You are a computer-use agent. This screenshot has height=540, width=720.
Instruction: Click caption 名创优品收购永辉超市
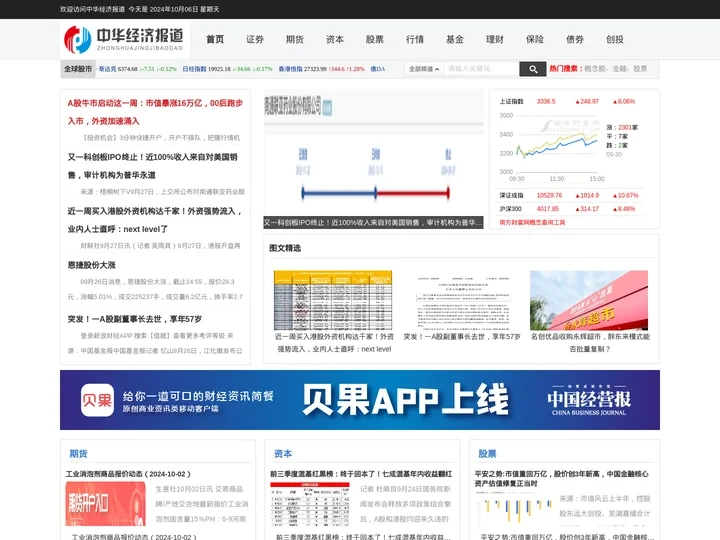(x=590, y=343)
